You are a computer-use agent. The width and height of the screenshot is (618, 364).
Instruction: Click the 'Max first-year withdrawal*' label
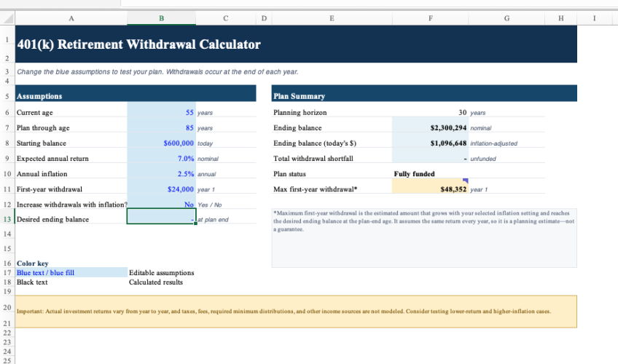(x=316, y=189)
